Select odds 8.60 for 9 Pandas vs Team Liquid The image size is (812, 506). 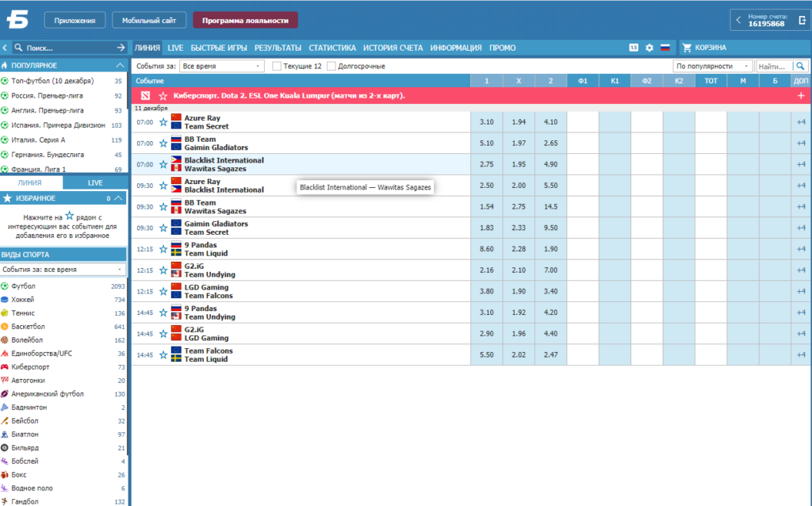click(x=486, y=249)
